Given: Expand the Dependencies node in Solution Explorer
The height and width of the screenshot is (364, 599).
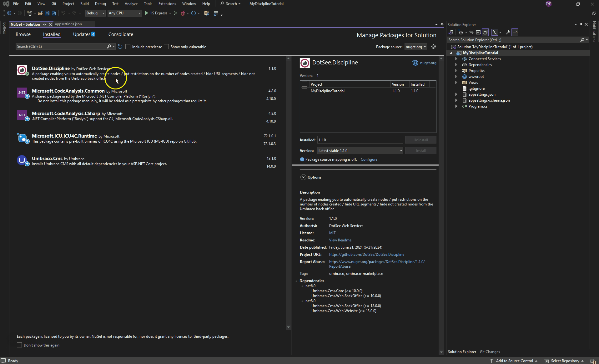Looking at the screenshot, I should [x=456, y=65].
